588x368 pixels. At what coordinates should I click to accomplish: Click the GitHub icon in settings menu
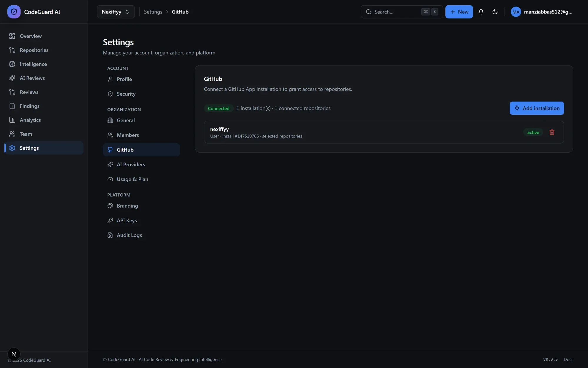[110, 150]
